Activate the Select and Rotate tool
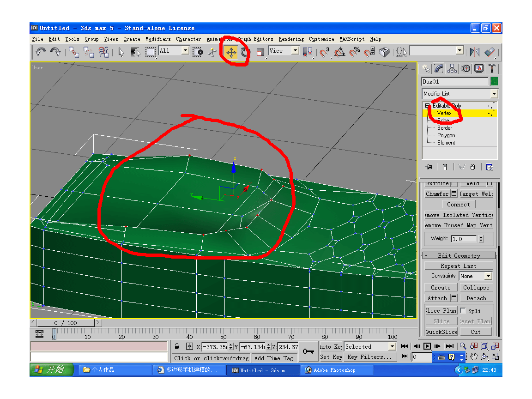Image resolution: width=532 pixels, height=399 pixels. (245, 52)
